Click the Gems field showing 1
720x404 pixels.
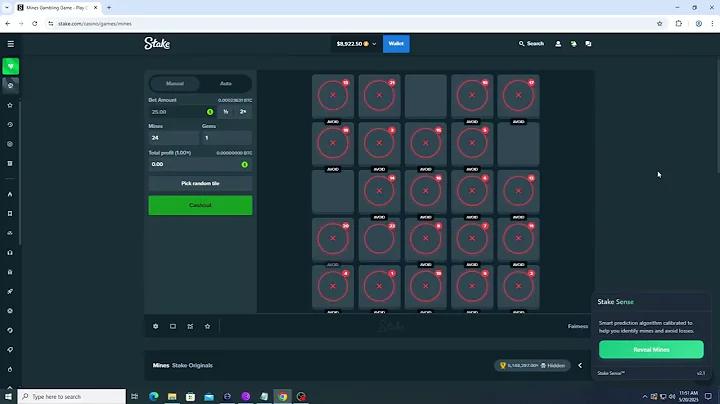[x=227, y=138]
